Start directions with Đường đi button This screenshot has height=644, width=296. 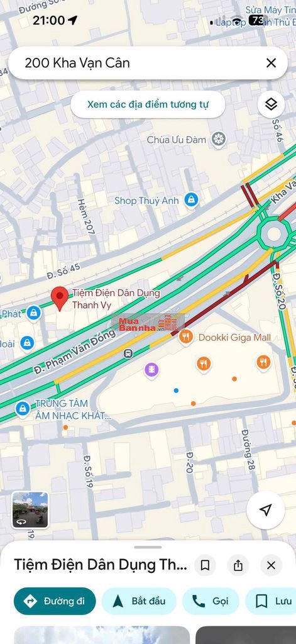tap(55, 601)
